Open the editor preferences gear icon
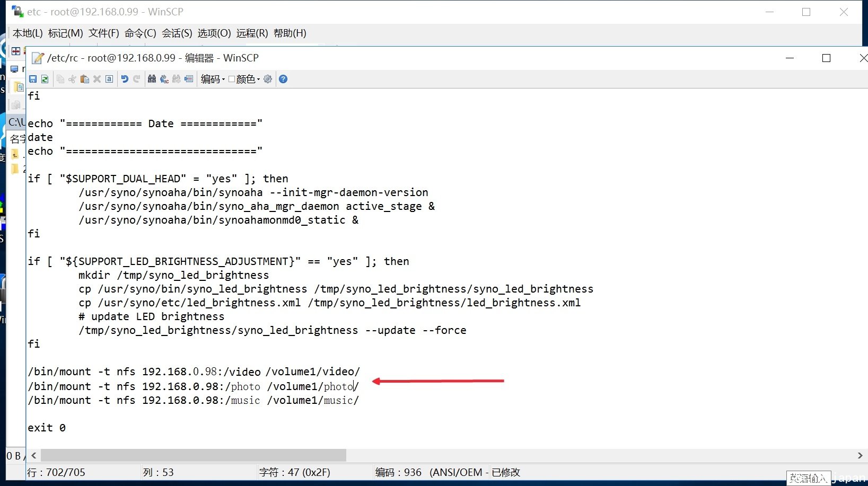Screen dimensions: 868x486 tap(268, 79)
